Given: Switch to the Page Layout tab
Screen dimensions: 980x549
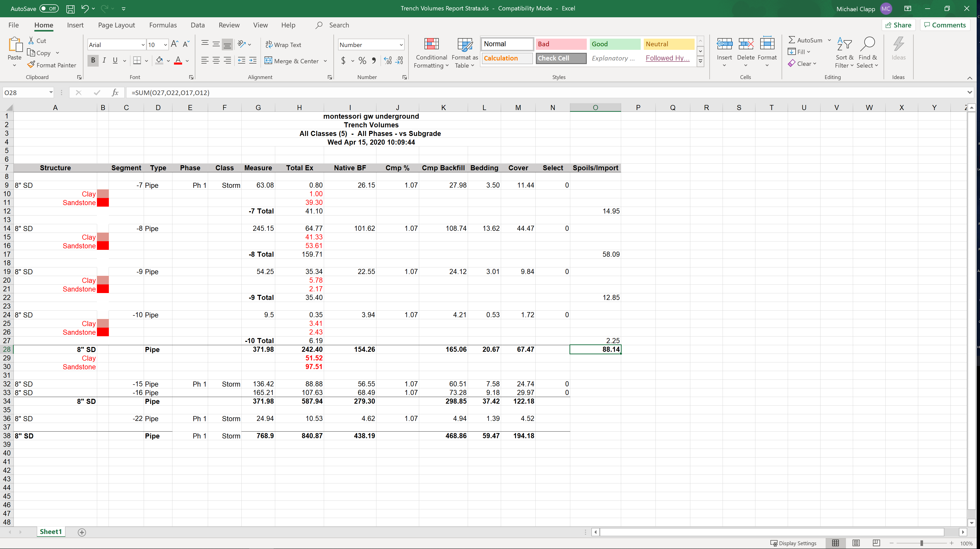Looking at the screenshot, I should pos(116,25).
